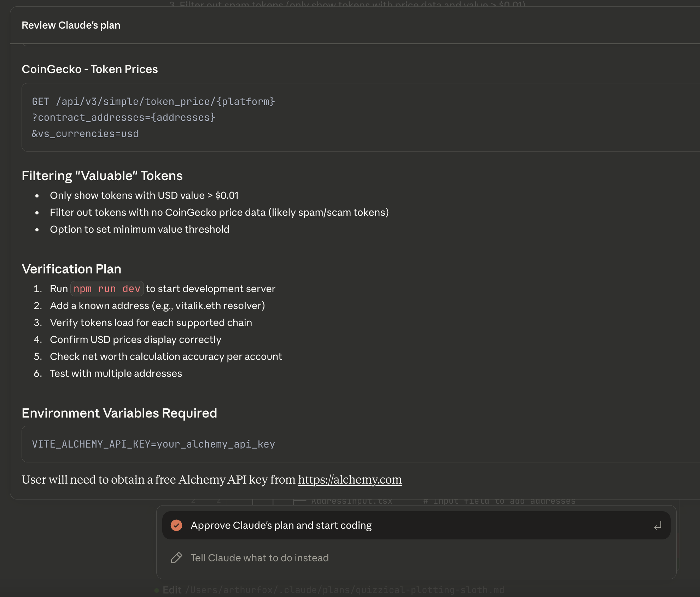The image size is (700, 597).
Task: Click the 'npm run dev' inline code
Action: (107, 289)
